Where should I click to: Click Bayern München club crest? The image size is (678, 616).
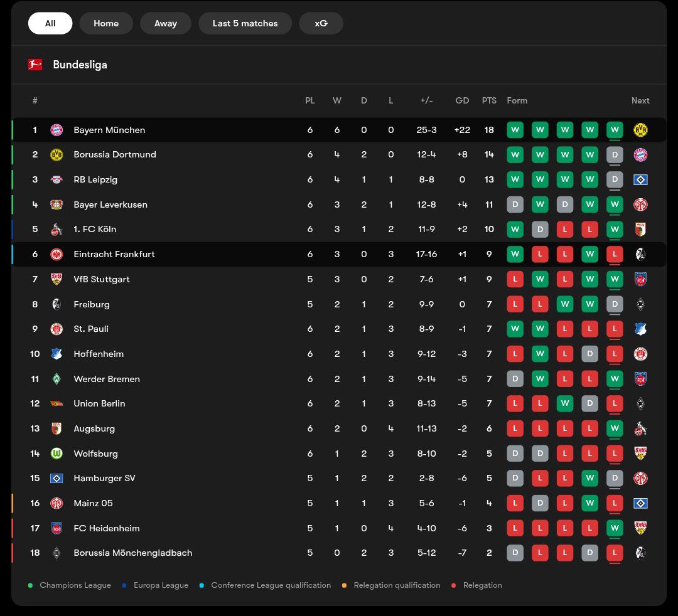click(56, 130)
